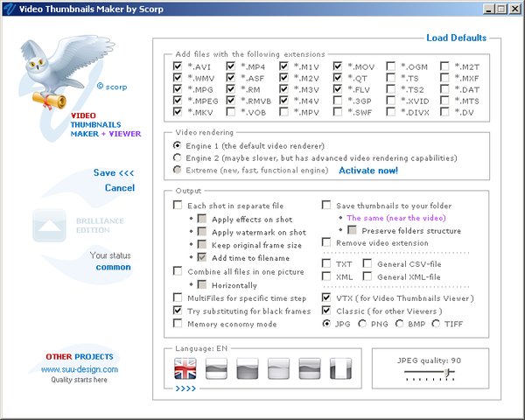The width and height of the screenshot is (525, 420).
Task: Select the English UK flag language icon
Action: click(x=185, y=368)
